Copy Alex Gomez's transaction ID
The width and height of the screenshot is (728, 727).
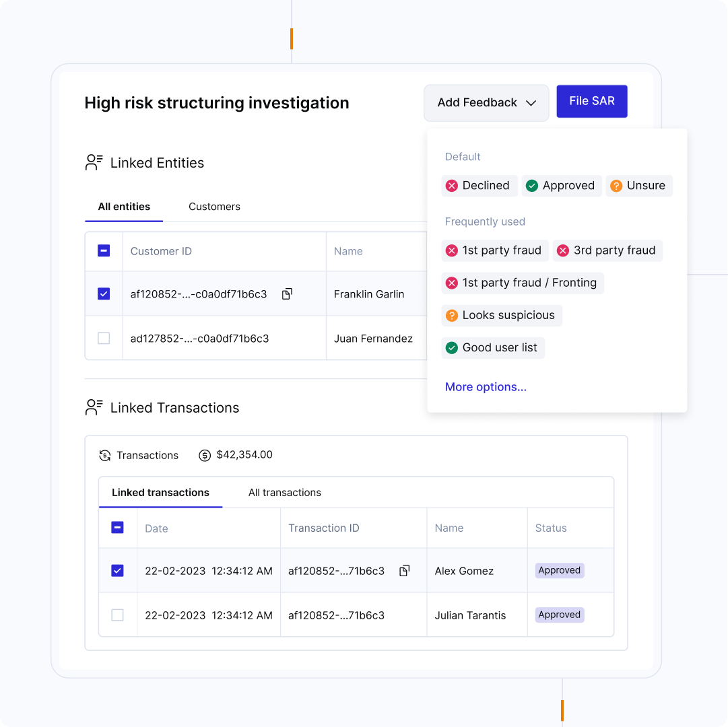[x=404, y=569]
